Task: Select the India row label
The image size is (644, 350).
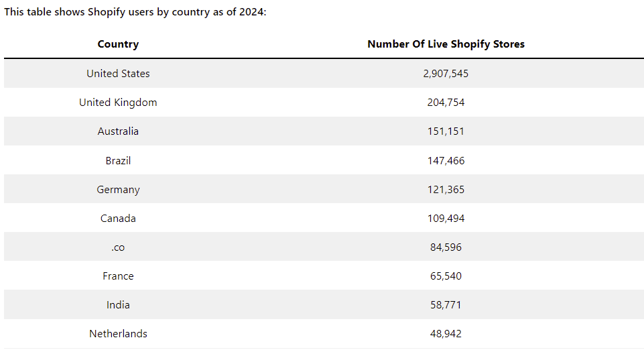Action: point(118,305)
